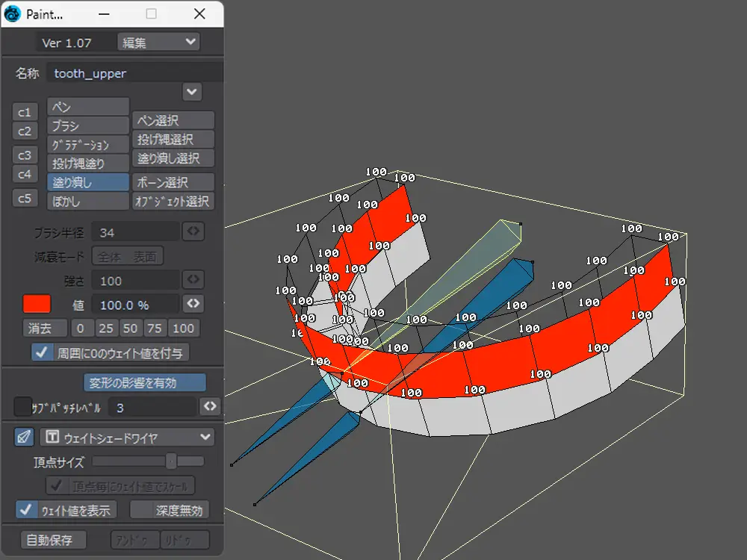This screenshot has height=560, width=747.
Task: Select the c3 color preset button
Action: point(25,155)
